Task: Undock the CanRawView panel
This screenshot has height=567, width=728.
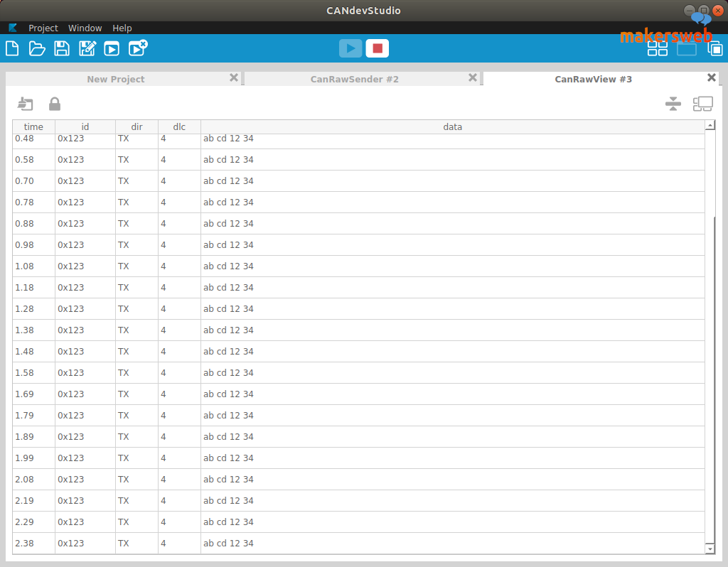Action: pyautogui.click(x=702, y=104)
